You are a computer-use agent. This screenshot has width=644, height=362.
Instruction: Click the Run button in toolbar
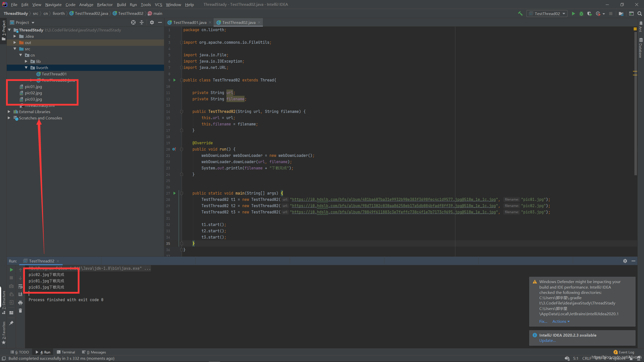click(x=573, y=13)
